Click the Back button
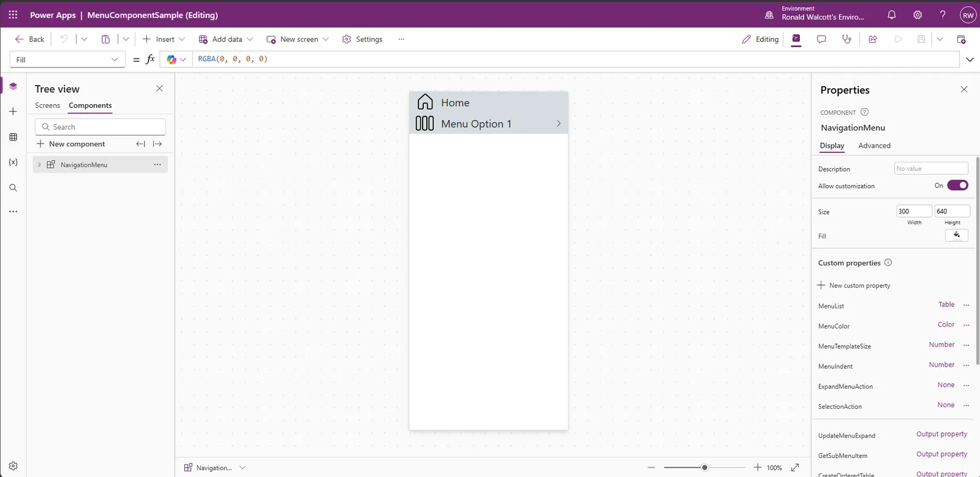Image resolution: width=980 pixels, height=477 pixels. pyautogui.click(x=29, y=39)
